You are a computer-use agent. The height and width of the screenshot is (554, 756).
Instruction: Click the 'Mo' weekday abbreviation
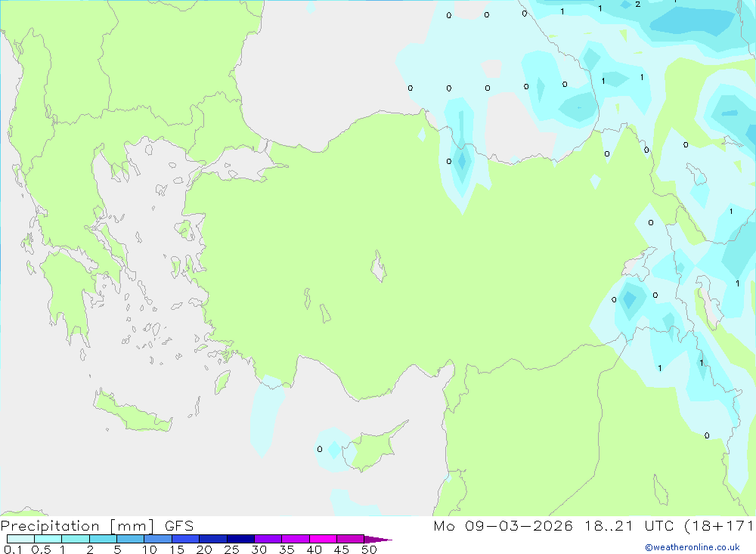(444, 525)
